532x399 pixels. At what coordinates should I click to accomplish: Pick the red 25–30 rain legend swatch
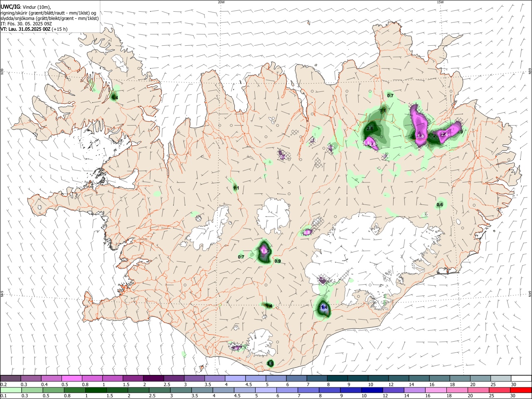(x=499, y=390)
